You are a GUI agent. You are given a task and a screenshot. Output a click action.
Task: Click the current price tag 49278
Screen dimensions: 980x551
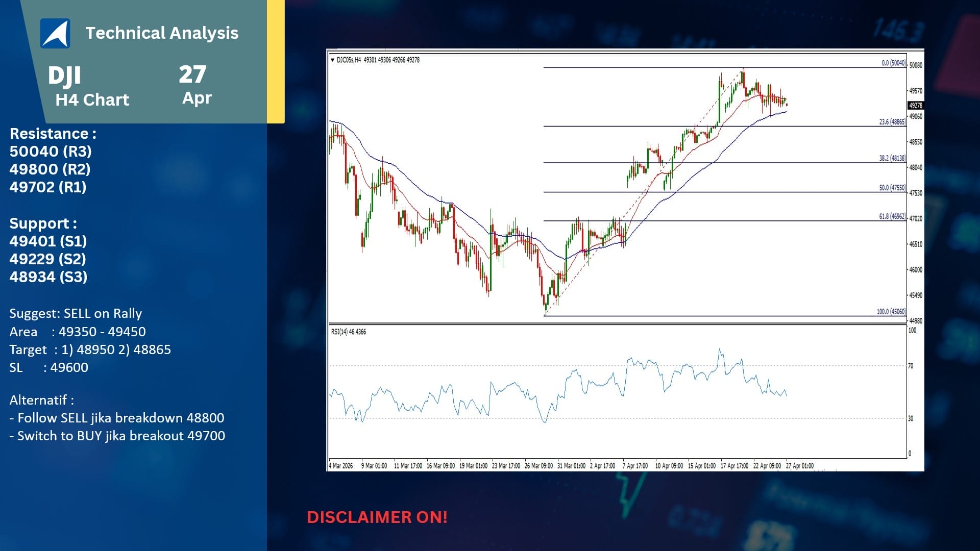click(x=916, y=106)
